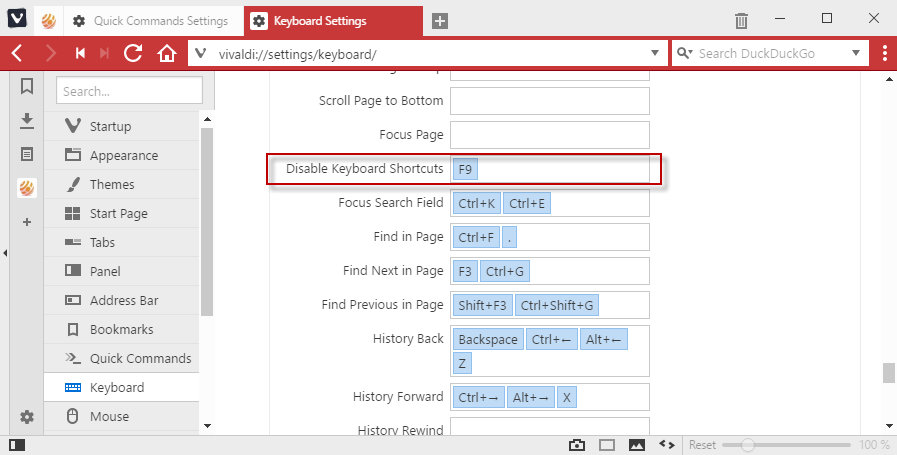
Task: Open the Startup settings section
Action: [x=121, y=126]
